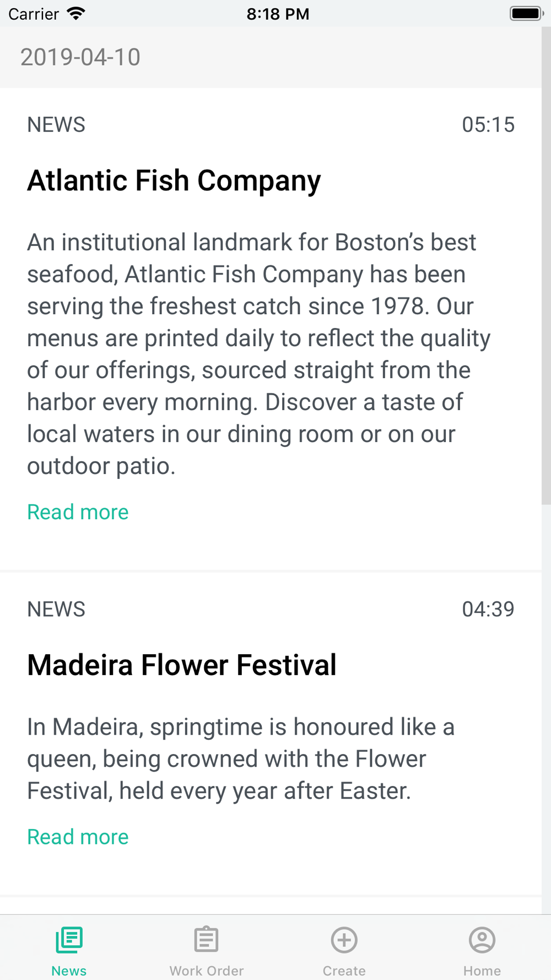Tap the Atlantic Fish Company description text

pos(259,354)
